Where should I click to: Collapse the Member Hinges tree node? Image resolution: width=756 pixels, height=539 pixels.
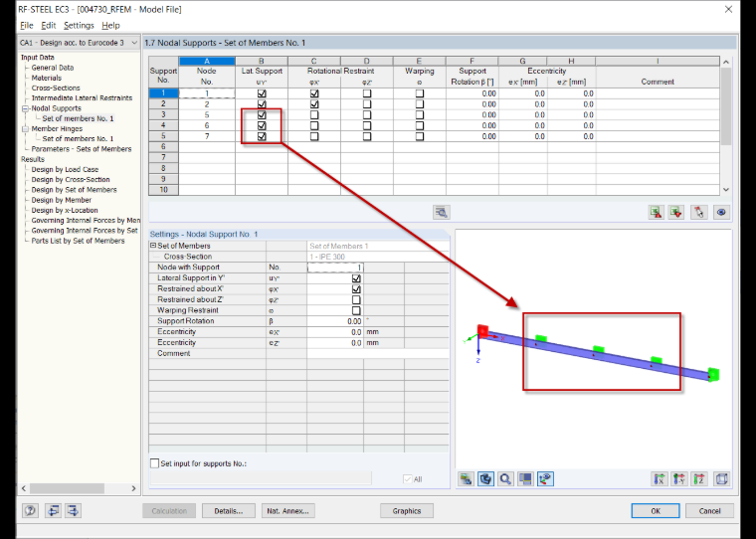(x=25, y=128)
